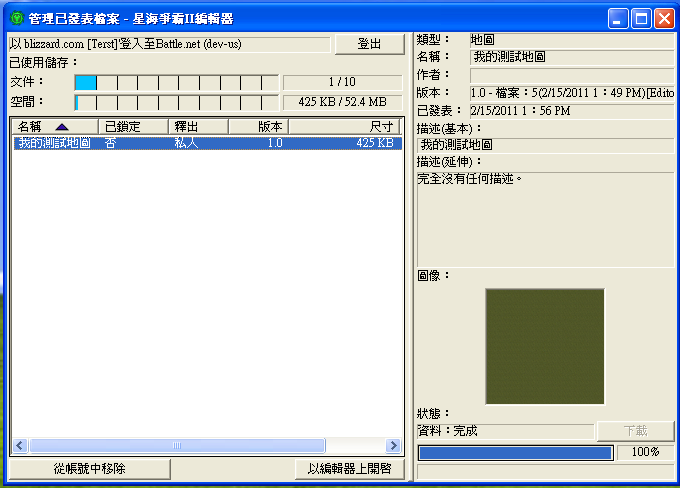This screenshot has height=489, width=681.
Task: Close the 管理已發表檔案 window
Action: click(x=664, y=19)
